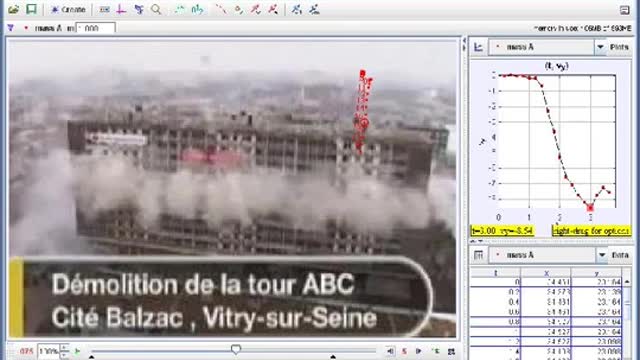Click the start frame marker under slider
The height and width of the screenshot is (360, 640).
[92, 357]
